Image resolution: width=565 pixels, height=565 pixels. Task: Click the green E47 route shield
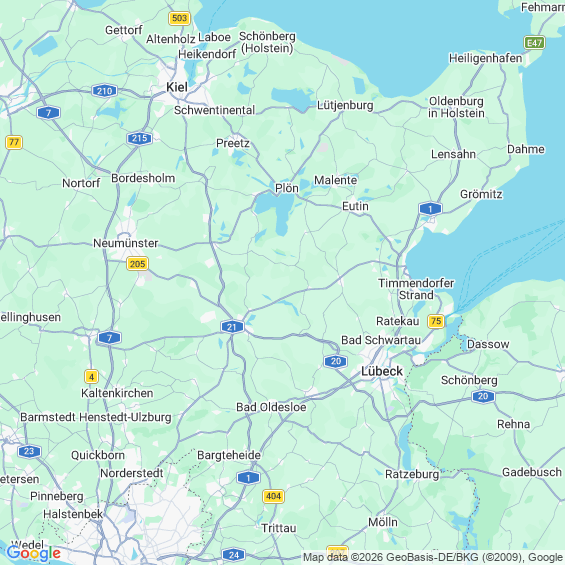[x=534, y=43]
